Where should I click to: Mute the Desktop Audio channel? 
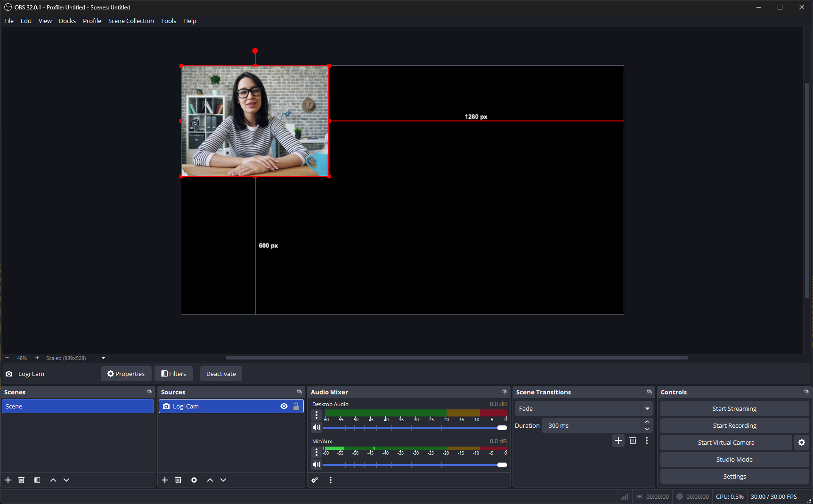316,427
